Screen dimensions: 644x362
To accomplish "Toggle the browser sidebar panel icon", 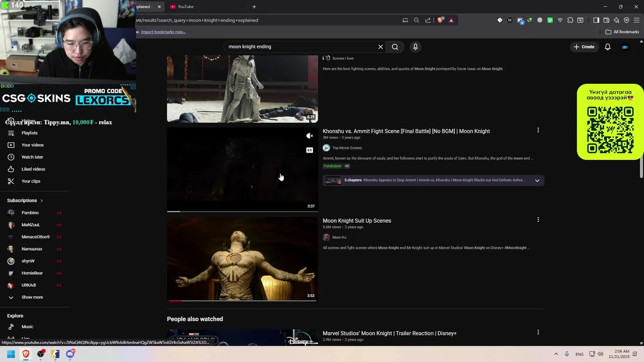I will pyautogui.click(x=596, y=20).
